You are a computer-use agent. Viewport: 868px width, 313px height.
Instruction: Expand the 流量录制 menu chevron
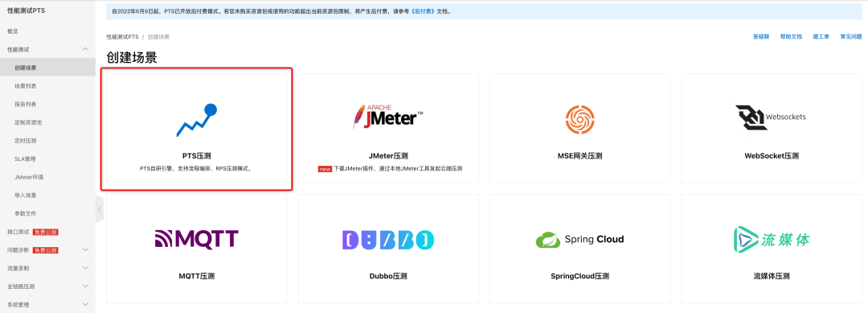click(x=85, y=268)
